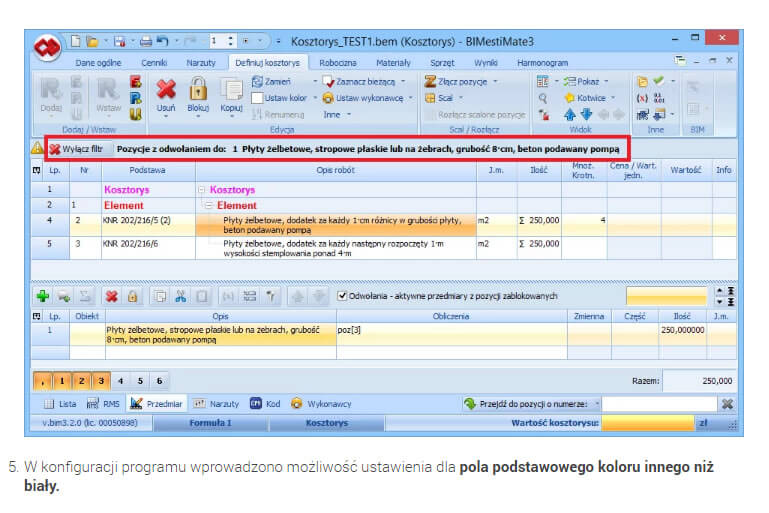The height and width of the screenshot is (513, 769).
Task: Click the (x) variables icon
Action: point(642,98)
